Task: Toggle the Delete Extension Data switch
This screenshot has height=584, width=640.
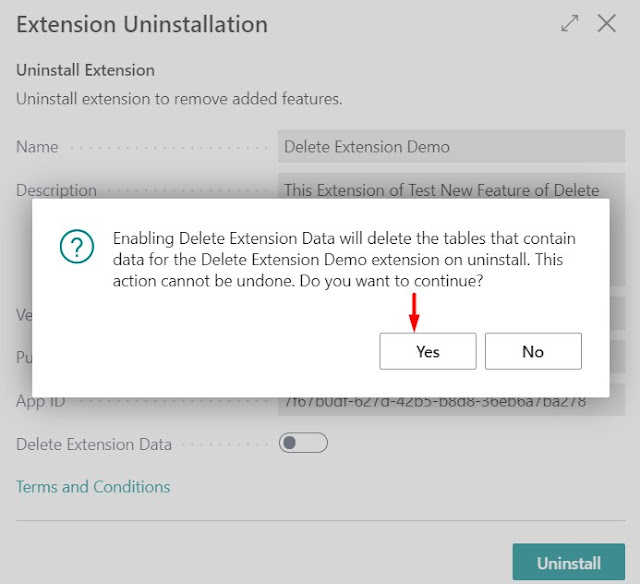Action: (x=303, y=443)
